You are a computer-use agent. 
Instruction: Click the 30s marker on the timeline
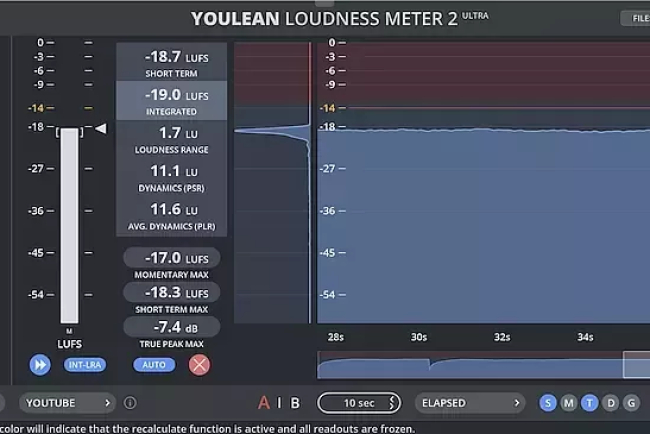point(419,337)
